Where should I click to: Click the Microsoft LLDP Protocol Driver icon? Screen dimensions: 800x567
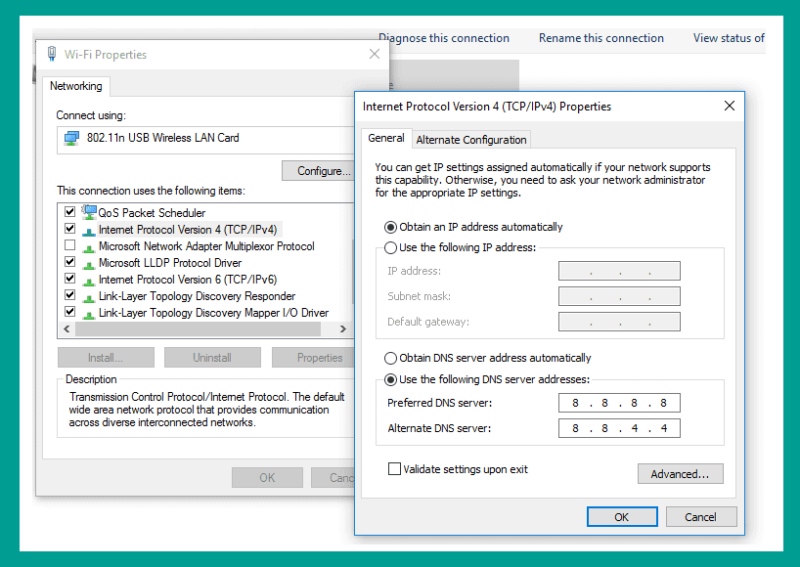click(x=89, y=265)
